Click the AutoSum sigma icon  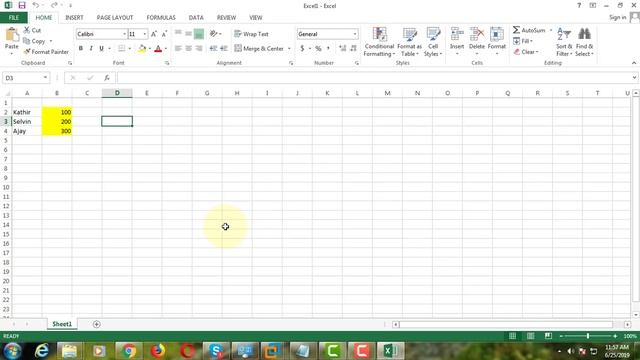pyautogui.click(x=516, y=30)
